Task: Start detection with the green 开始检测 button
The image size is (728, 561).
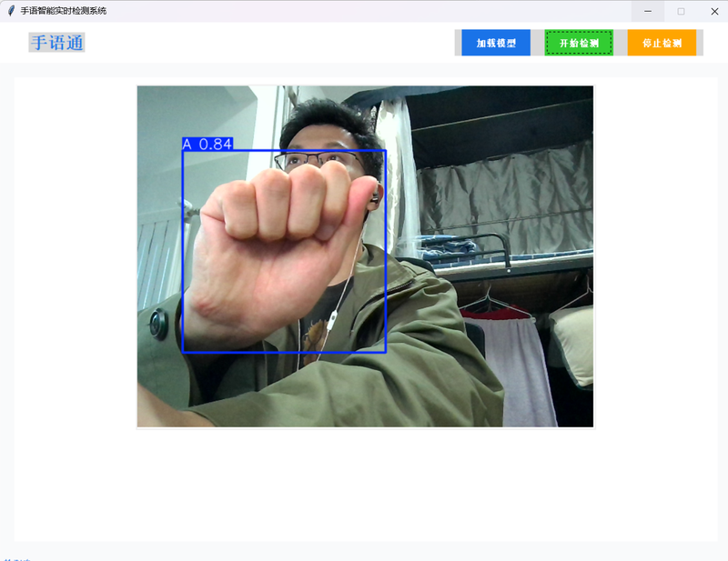Action: (x=579, y=43)
